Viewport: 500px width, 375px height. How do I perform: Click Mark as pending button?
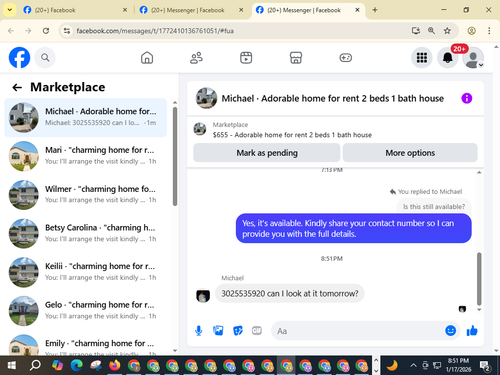tap(267, 153)
